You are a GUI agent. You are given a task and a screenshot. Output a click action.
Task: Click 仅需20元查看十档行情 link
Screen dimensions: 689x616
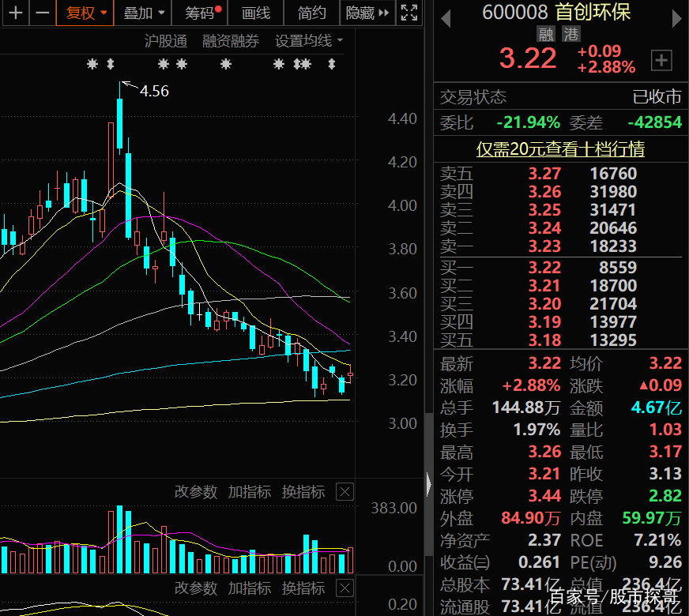pos(560,148)
